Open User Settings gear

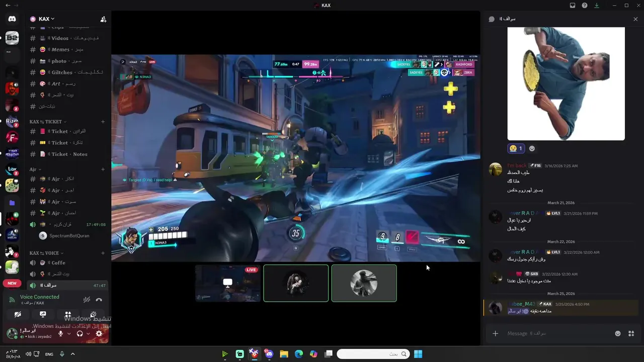click(99, 333)
